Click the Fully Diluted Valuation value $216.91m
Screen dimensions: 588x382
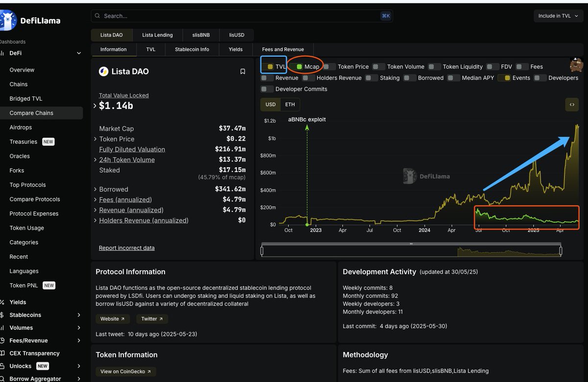coord(230,149)
